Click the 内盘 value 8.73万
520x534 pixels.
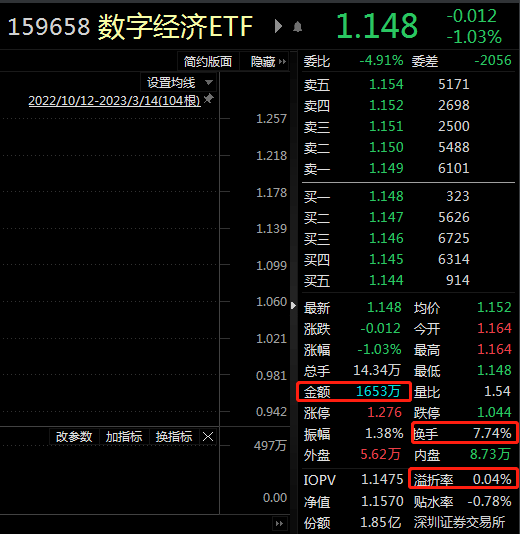click(490, 454)
